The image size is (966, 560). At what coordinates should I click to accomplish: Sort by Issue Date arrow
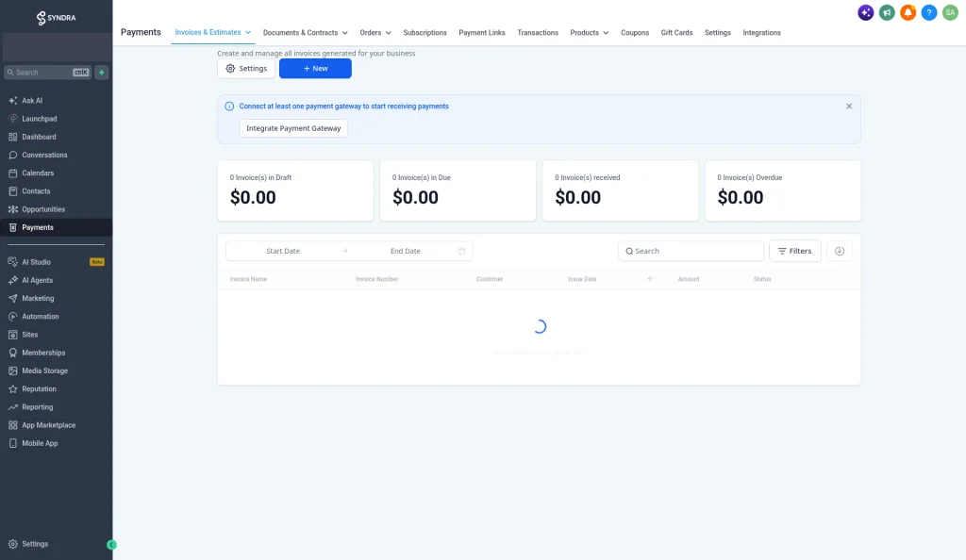[x=650, y=279]
